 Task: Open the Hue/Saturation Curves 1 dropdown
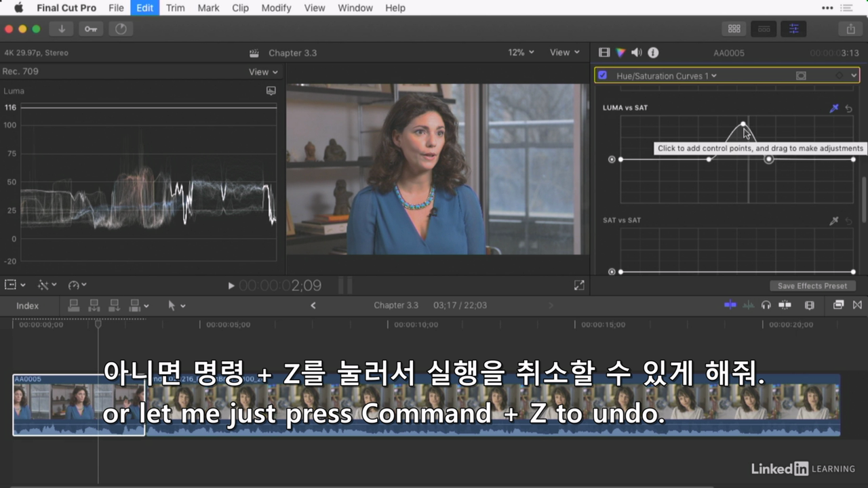(x=666, y=76)
